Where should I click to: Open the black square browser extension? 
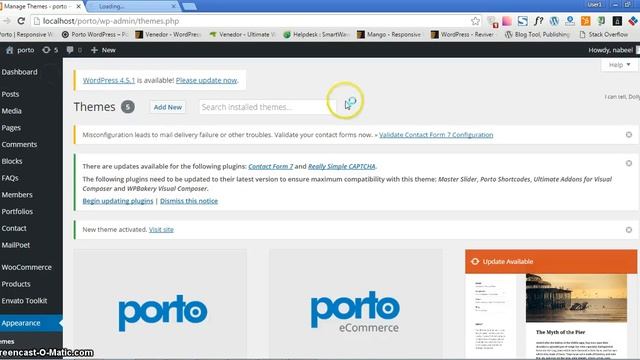(x=617, y=21)
